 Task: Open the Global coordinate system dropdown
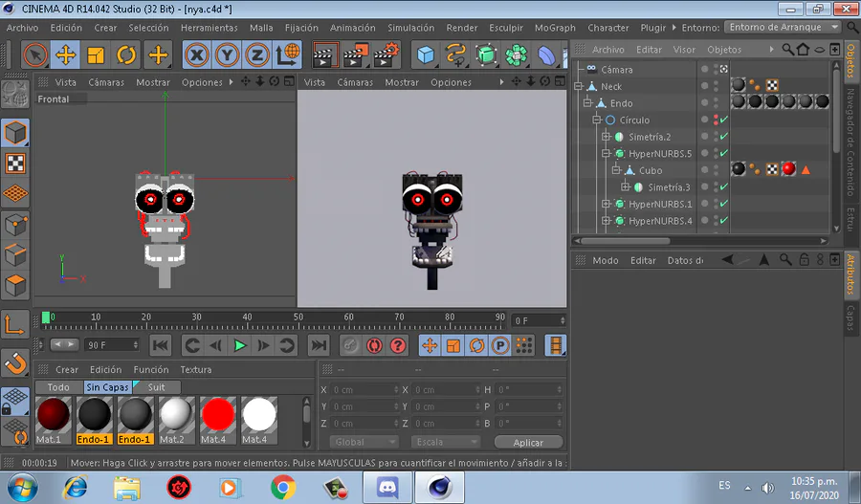click(x=364, y=442)
